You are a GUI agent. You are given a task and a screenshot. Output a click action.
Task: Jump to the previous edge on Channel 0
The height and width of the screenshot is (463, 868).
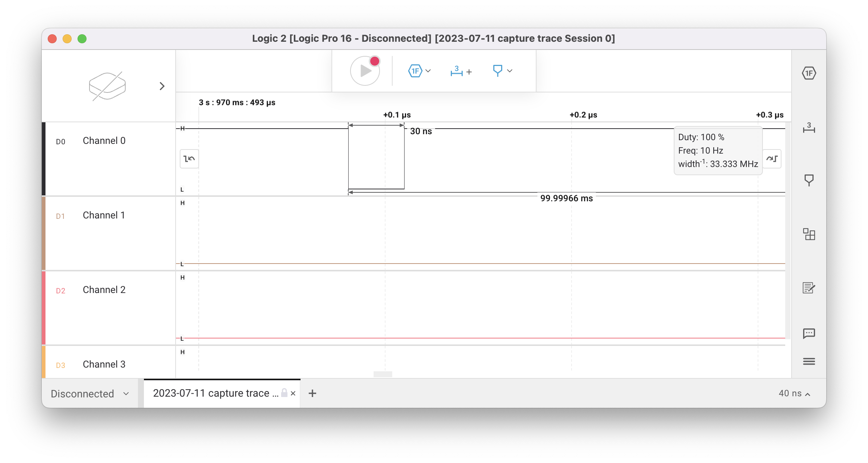pos(189,158)
